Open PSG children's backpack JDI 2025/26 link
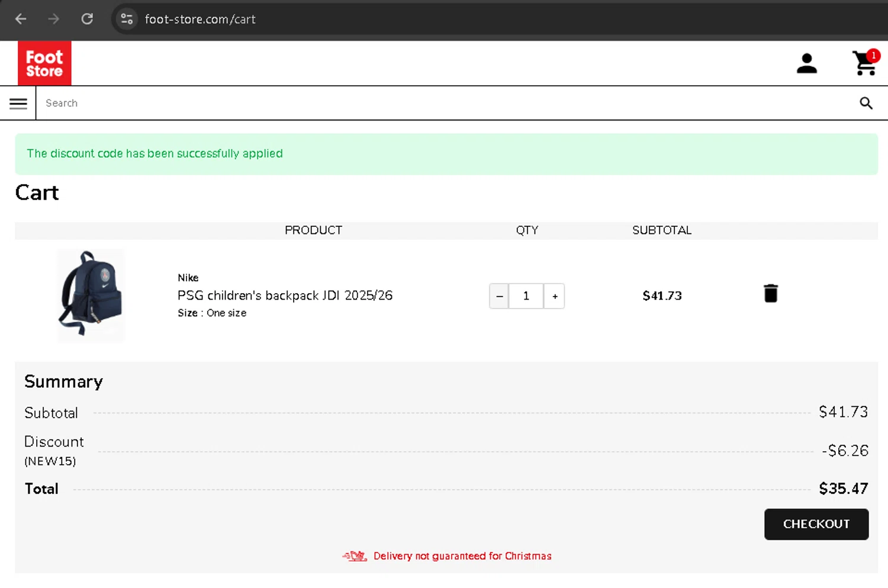The height and width of the screenshot is (588, 888). point(285,295)
